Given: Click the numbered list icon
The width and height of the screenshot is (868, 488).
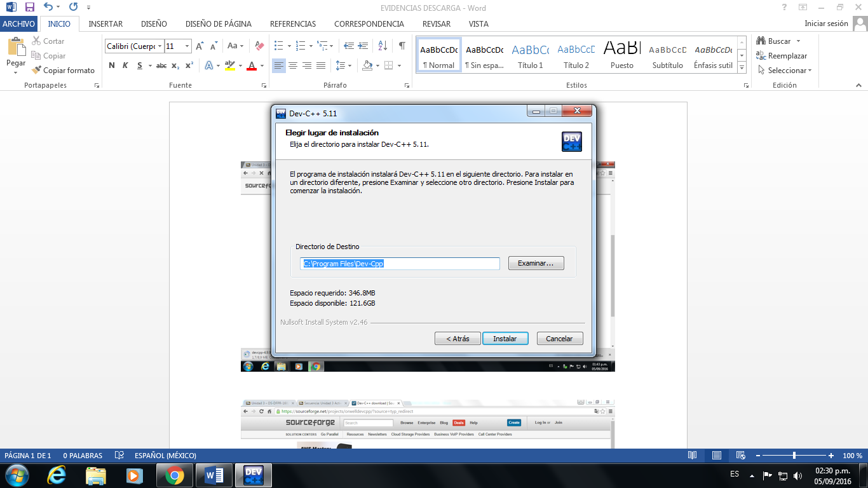Looking at the screenshot, I should click(x=300, y=46).
